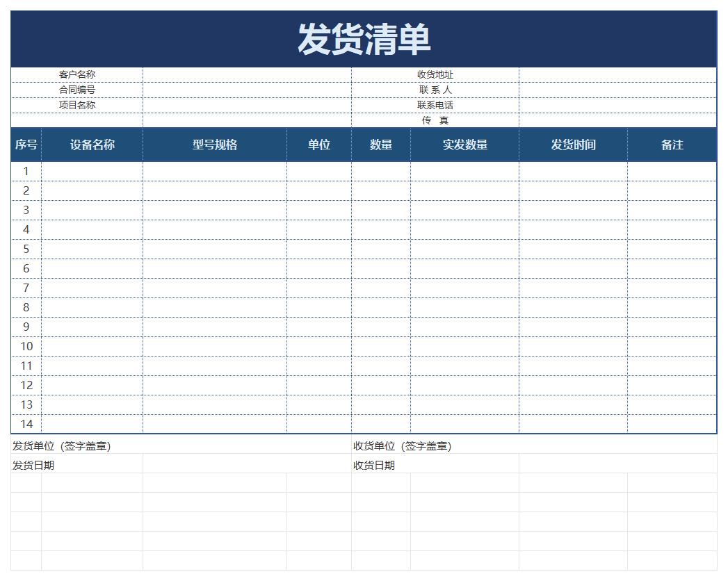Click the 设备名称 cell in row 1

pyautogui.click(x=92, y=171)
